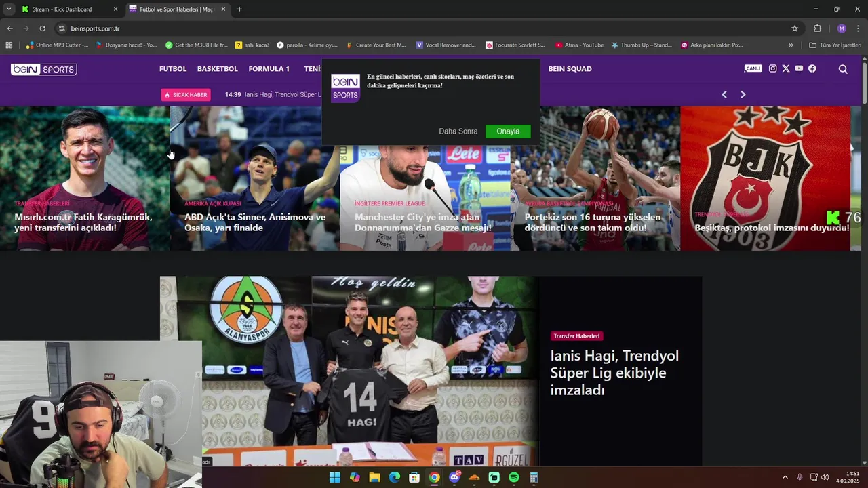Image resolution: width=868 pixels, height=488 pixels.
Task: Bookmark this page with star icon
Action: click(x=795, y=28)
